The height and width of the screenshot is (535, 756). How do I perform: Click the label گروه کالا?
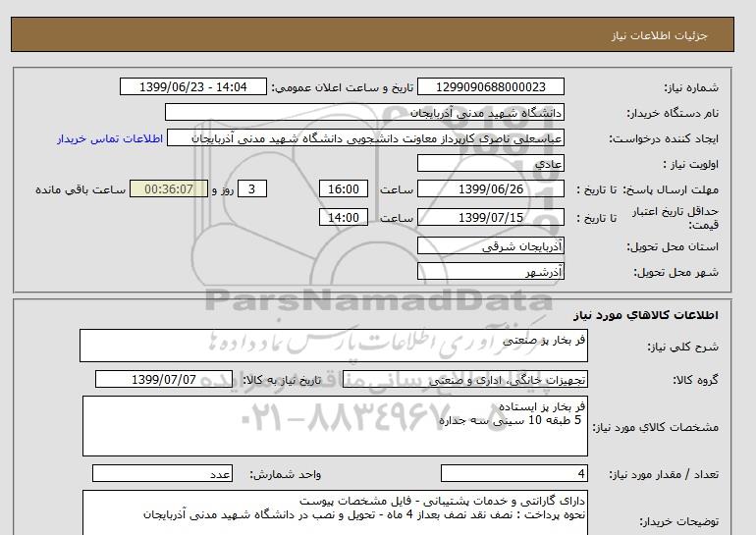[695, 380]
